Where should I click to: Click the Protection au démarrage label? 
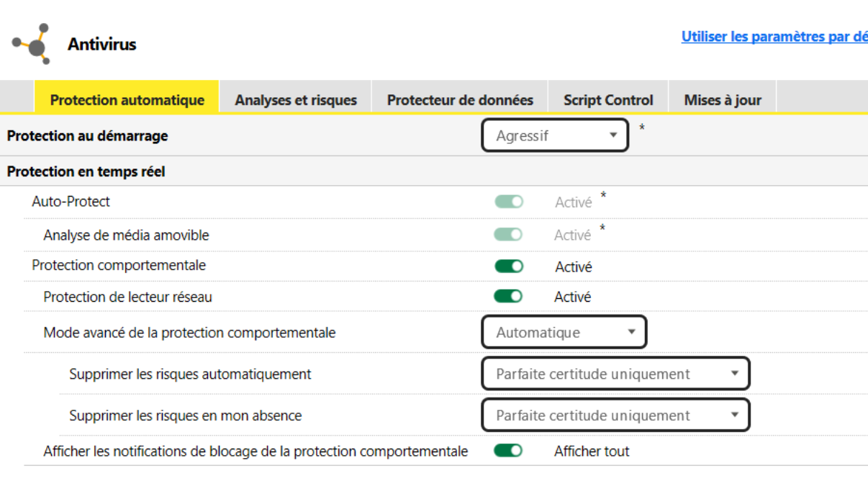point(87,135)
